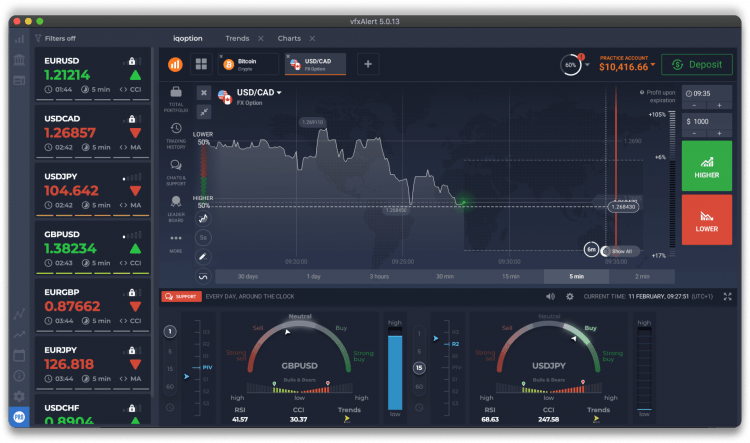
Task: Collapse the chart with the shrink arrows icon
Action: (204, 112)
